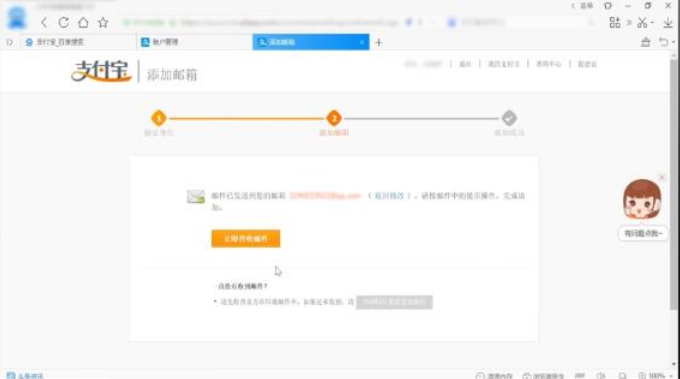Click the Alipay 支付宝 logo
Image resolution: width=680 pixels, height=379 pixels.
coord(101,71)
